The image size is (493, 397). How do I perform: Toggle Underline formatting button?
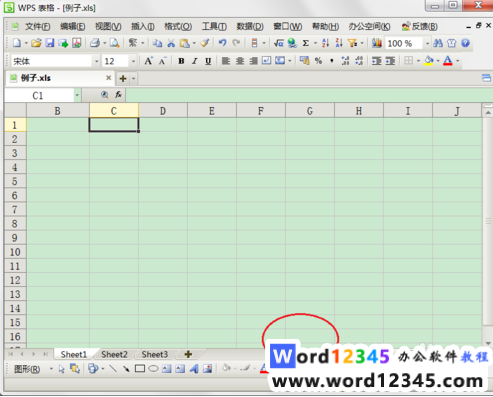point(208,61)
